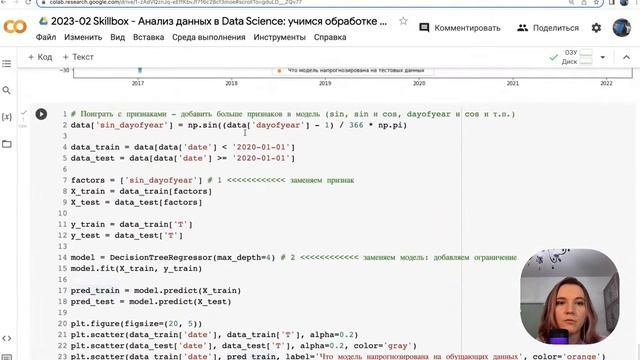Image resolution: width=640 pixels, height=360 pixels.
Task: Open the Изменить menu
Action: (x=83, y=37)
